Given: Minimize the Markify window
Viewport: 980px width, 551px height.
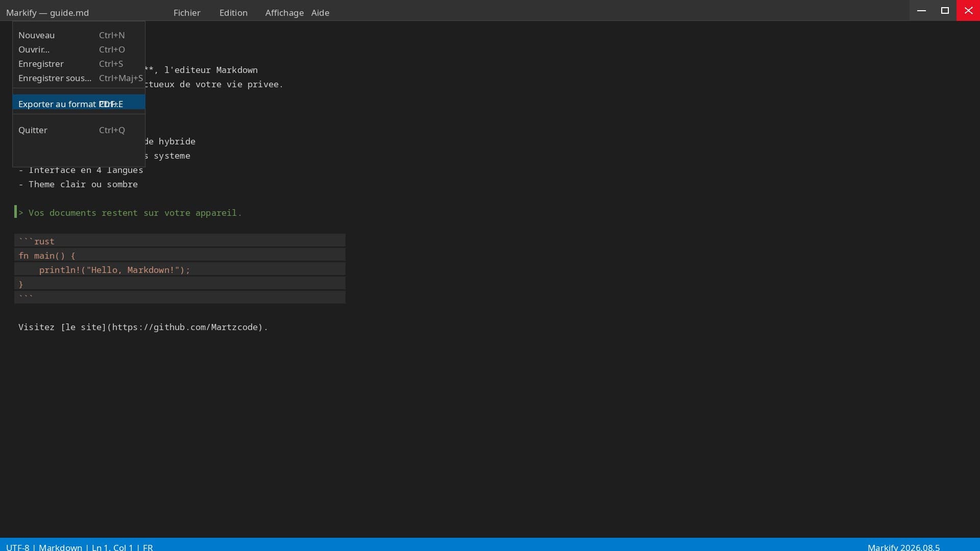Looking at the screenshot, I should [x=921, y=10].
